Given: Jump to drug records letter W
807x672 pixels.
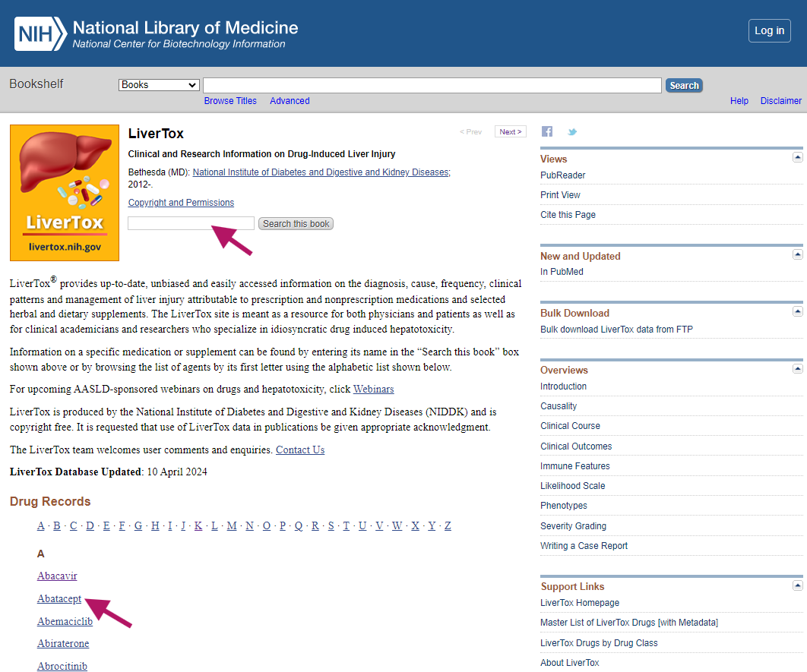Looking at the screenshot, I should pos(397,525).
